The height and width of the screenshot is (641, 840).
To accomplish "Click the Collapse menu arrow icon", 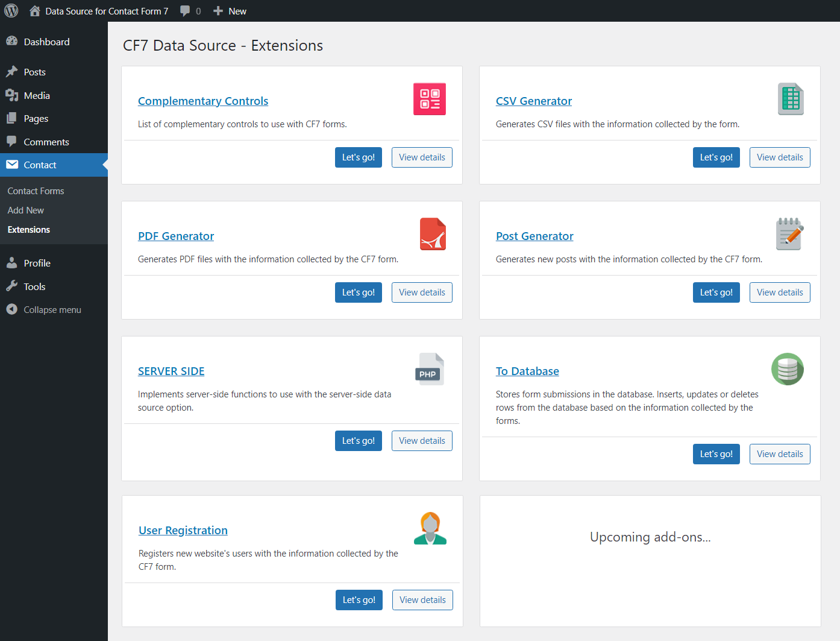I will 11,309.
